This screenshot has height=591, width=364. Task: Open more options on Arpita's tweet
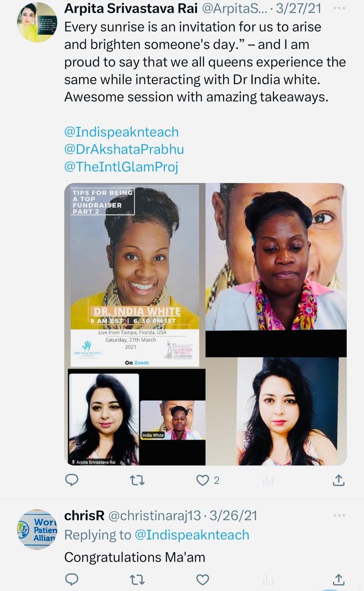click(339, 9)
